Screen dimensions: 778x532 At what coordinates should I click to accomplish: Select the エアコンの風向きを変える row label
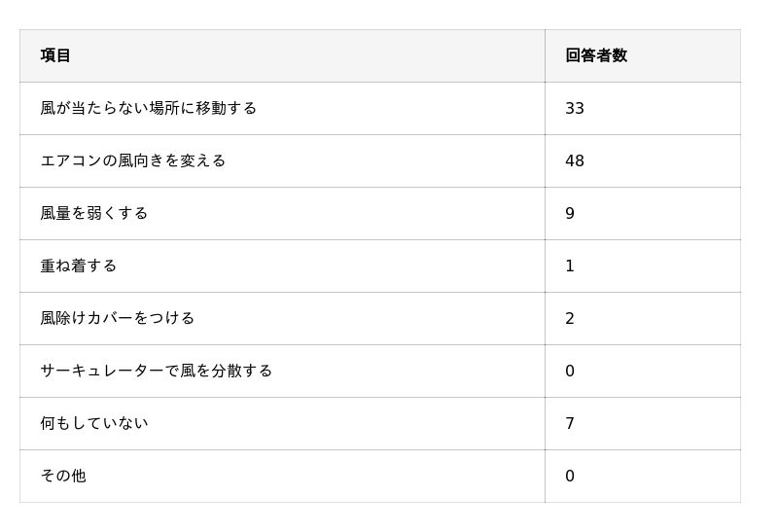click(132, 160)
